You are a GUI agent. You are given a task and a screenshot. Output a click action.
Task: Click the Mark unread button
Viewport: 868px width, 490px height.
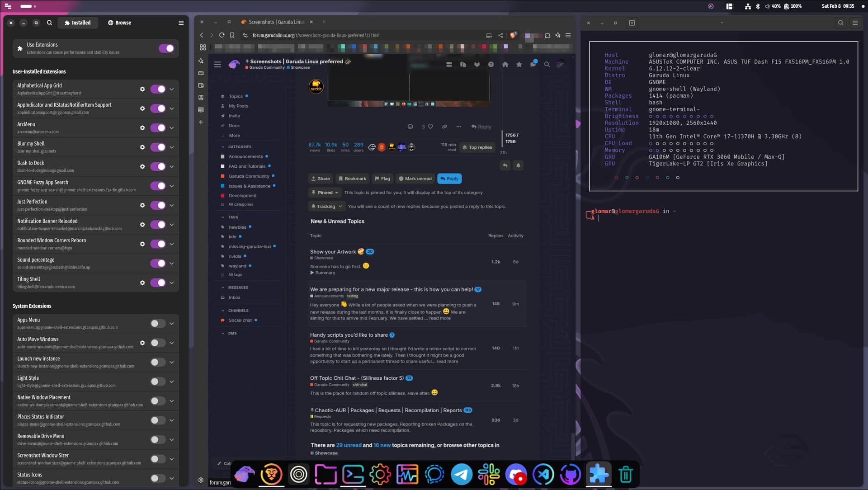click(x=415, y=179)
